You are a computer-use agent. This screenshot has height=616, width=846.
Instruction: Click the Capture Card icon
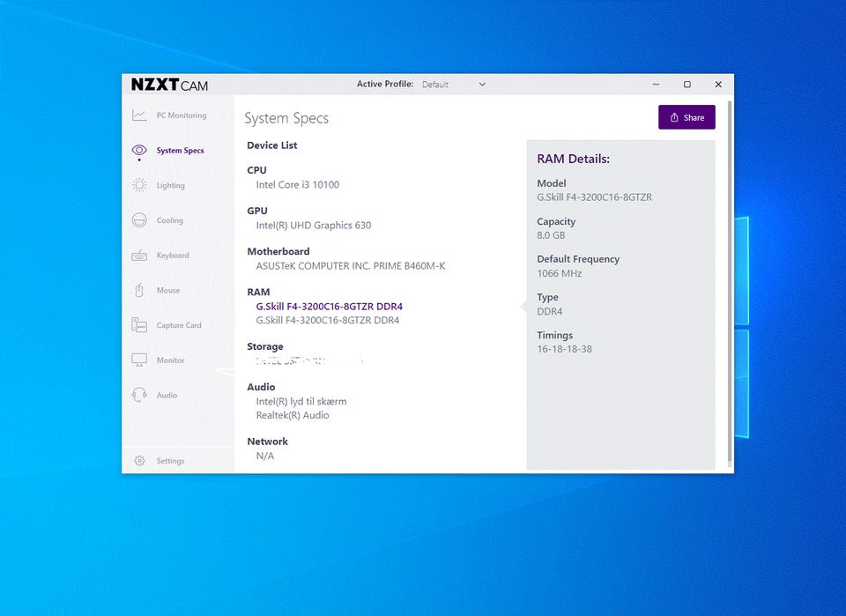click(x=139, y=324)
